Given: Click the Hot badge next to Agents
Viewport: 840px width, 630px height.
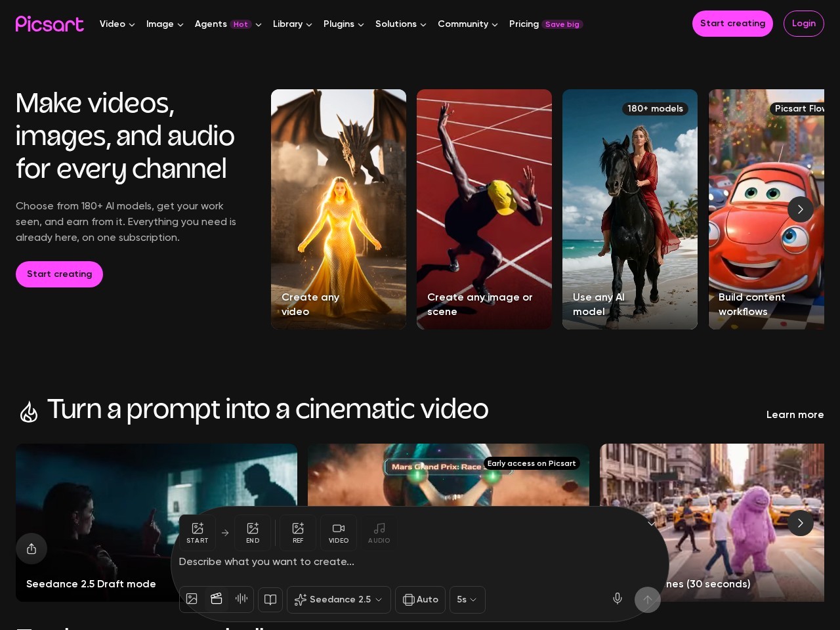Looking at the screenshot, I should point(241,24).
